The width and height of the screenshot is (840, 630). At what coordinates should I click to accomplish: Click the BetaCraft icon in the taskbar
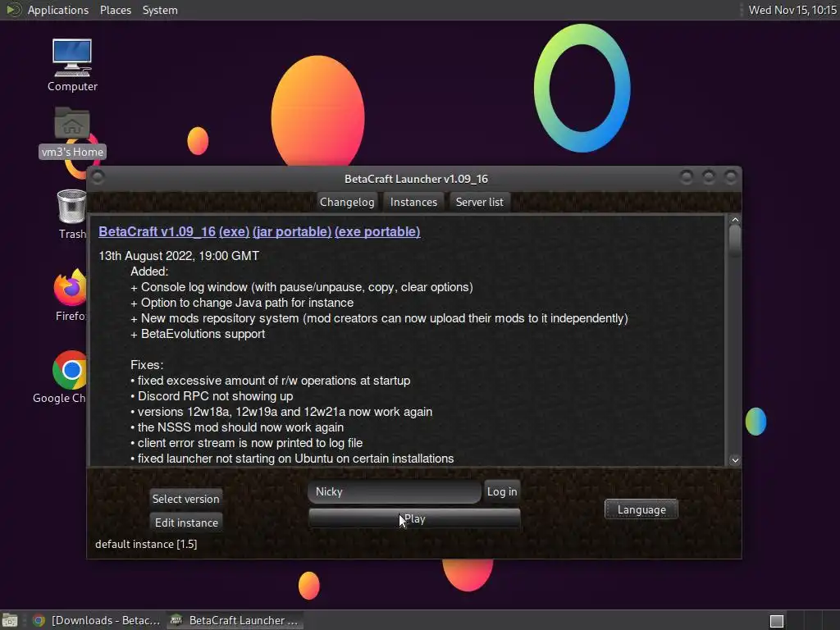click(176, 620)
